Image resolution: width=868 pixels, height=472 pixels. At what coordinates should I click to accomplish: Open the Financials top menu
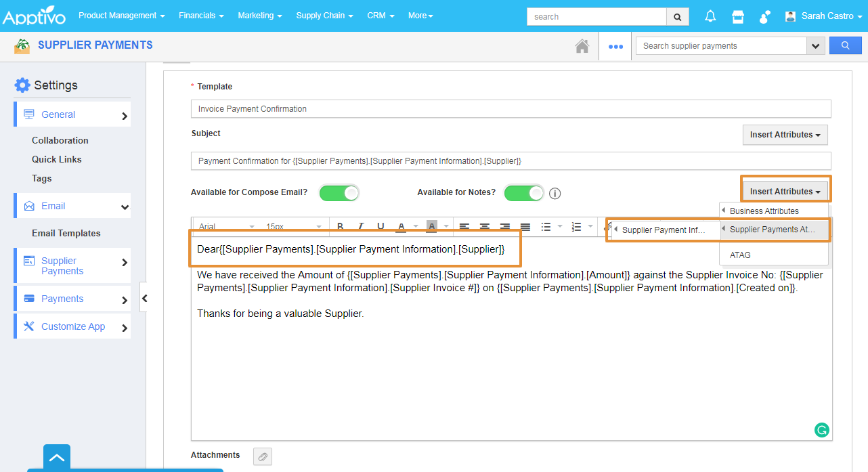click(x=201, y=16)
